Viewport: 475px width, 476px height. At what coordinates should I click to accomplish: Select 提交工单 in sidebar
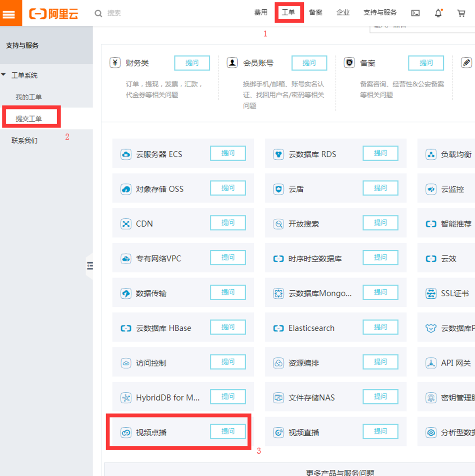(28, 119)
